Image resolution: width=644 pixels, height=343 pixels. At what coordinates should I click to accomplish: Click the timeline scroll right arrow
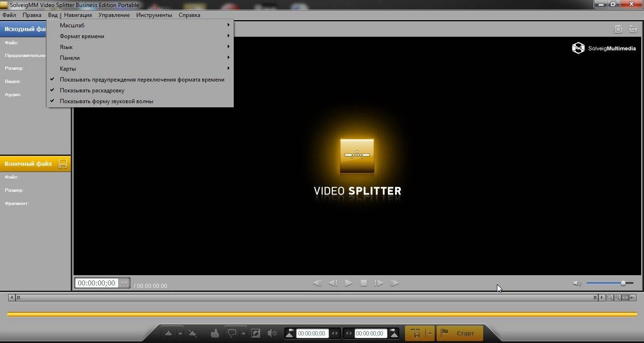click(602, 298)
